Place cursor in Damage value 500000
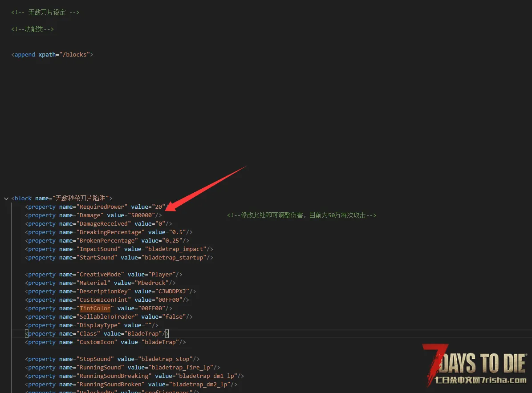 tap(142, 215)
